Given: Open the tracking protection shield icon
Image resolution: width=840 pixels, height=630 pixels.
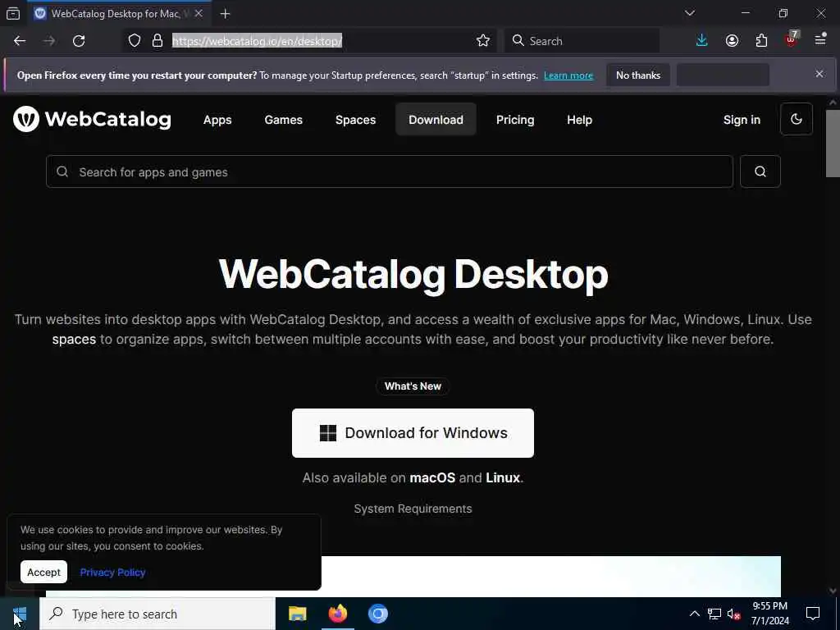Looking at the screenshot, I should point(135,41).
